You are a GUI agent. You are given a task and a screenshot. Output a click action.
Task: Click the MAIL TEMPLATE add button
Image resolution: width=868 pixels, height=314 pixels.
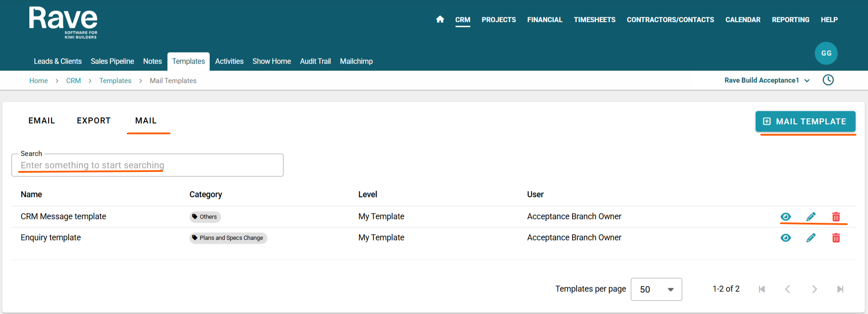tap(805, 121)
